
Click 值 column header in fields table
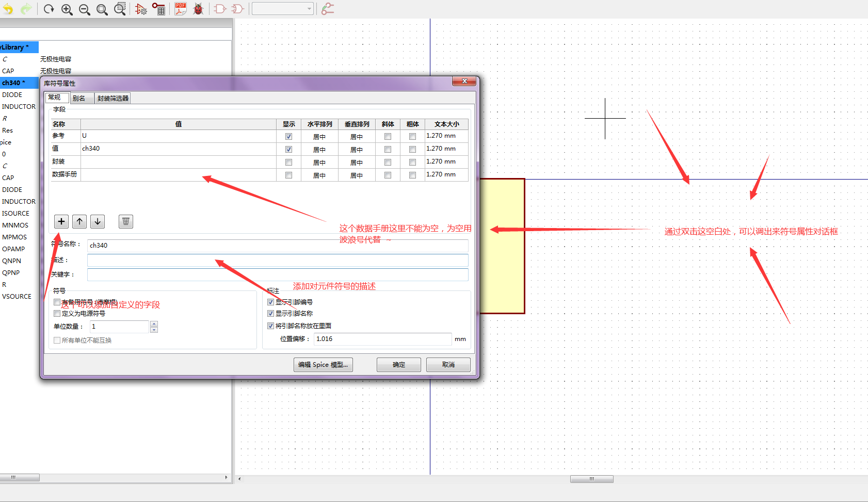point(179,124)
